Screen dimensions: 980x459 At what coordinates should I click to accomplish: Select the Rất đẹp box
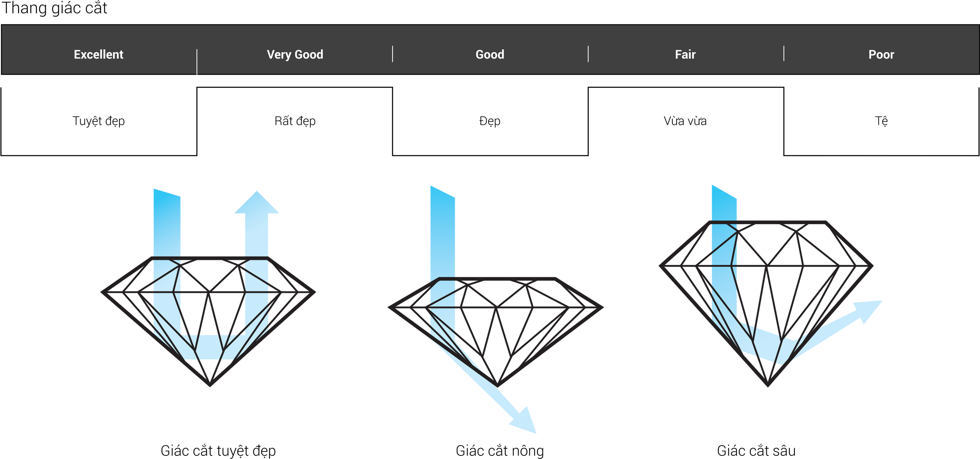point(295,121)
